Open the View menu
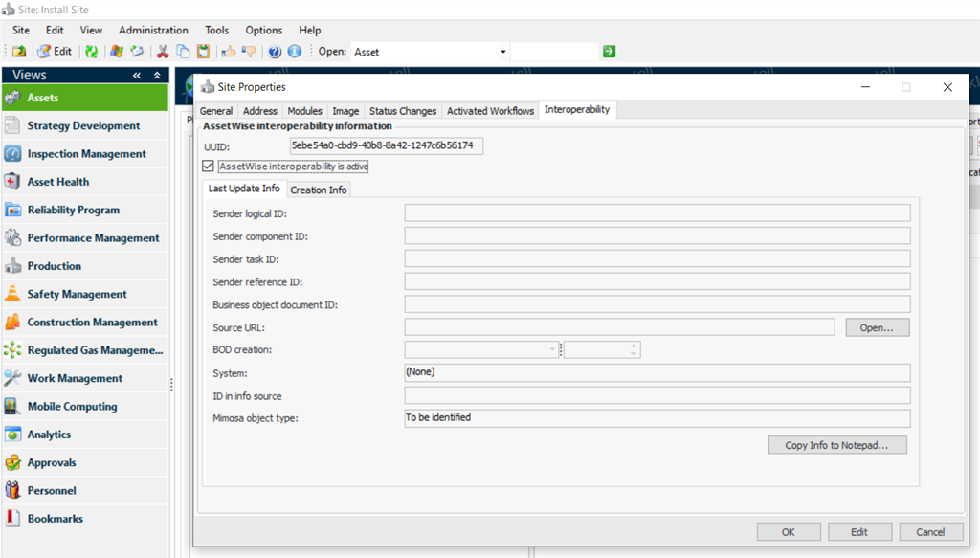Image resolution: width=980 pixels, height=558 pixels. click(91, 30)
